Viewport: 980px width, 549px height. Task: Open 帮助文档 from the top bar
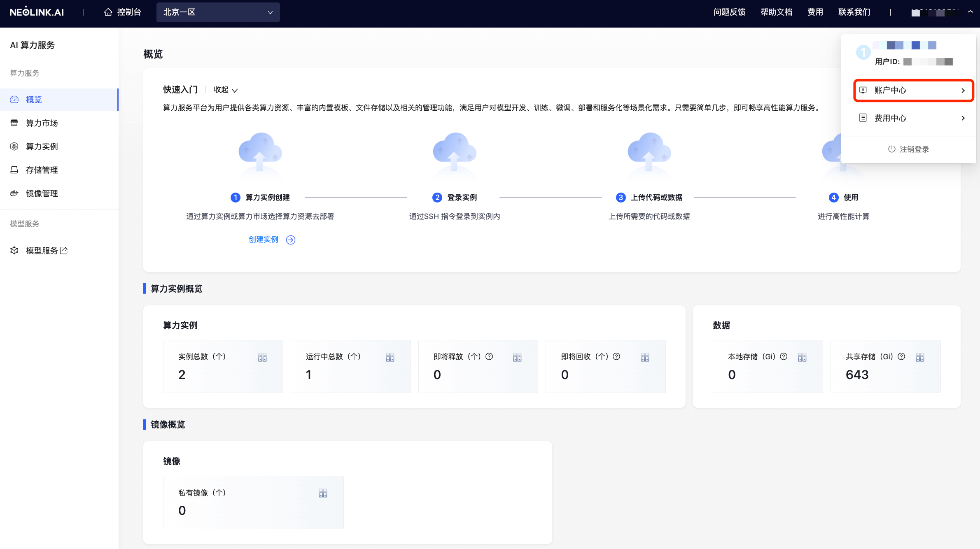[777, 12]
